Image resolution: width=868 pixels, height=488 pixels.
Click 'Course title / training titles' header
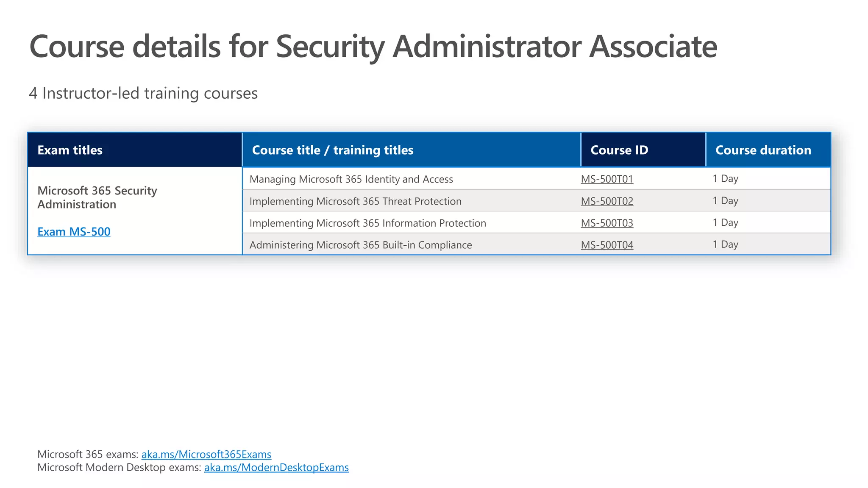(411, 150)
